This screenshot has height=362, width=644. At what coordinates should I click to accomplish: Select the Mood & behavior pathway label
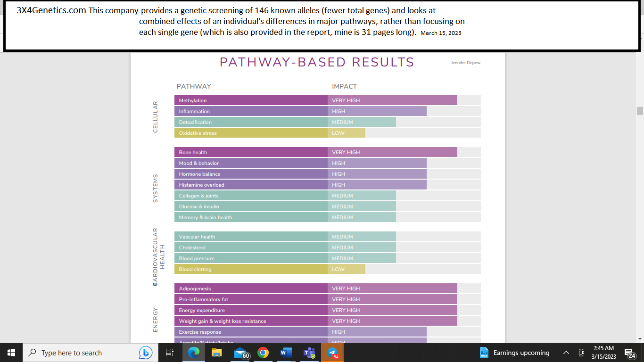coord(198,163)
